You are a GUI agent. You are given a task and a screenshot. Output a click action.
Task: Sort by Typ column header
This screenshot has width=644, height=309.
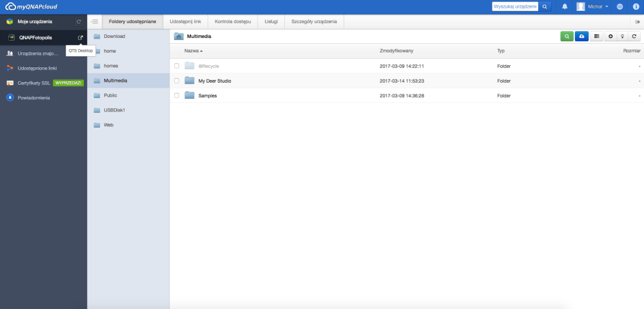click(x=501, y=50)
